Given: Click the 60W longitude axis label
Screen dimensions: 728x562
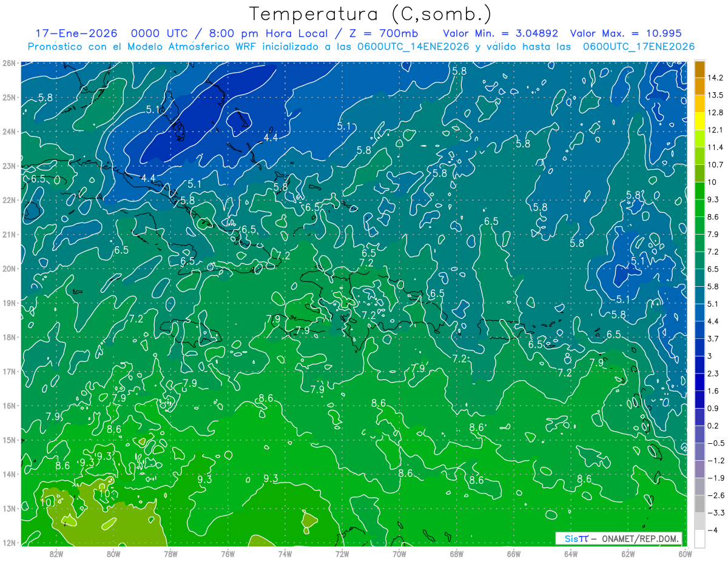Looking at the screenshot, I should click(x=686, y=554).
